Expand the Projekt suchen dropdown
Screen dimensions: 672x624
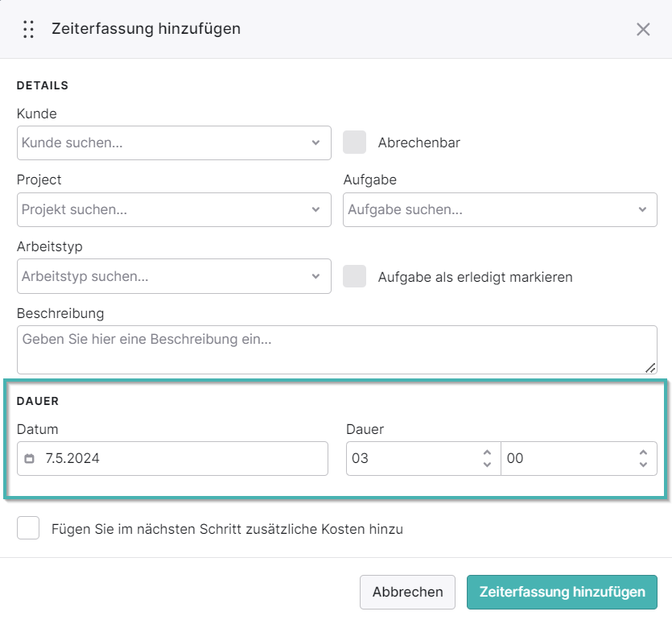pos(174,209)
